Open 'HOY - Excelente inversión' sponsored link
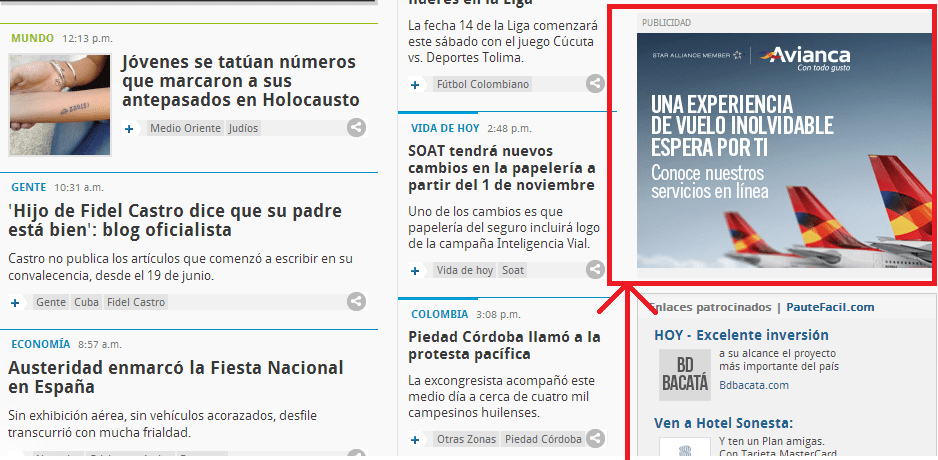This screenshot has width=938, height=460. point(742,335)
